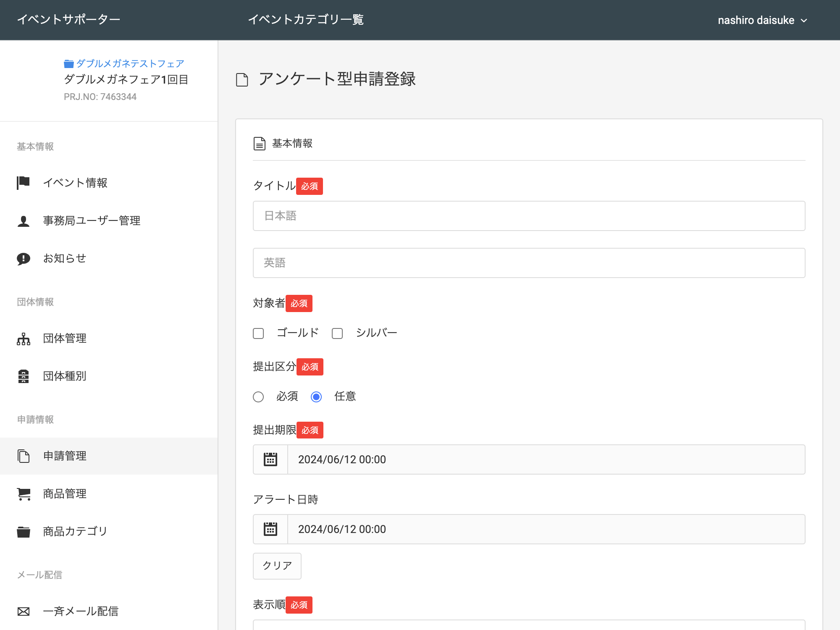
Task: Click the alert bubble icon beside お知らせ
Action: pos(24,259)
